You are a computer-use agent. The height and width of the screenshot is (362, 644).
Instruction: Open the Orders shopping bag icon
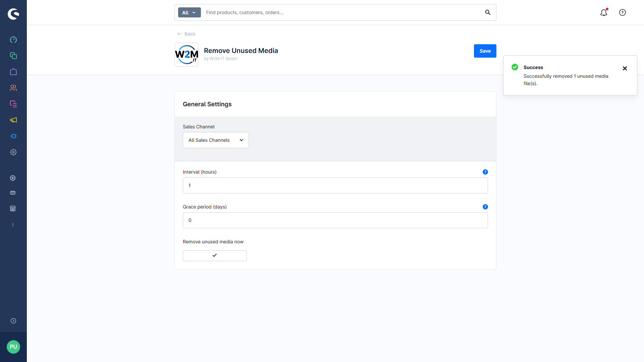click(x=13, y=72)
